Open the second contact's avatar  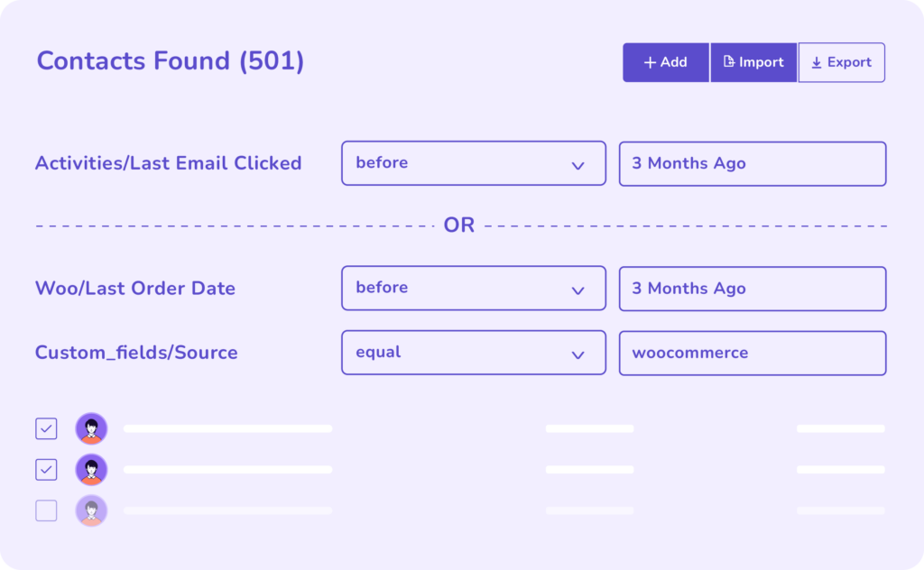point(91,469)
